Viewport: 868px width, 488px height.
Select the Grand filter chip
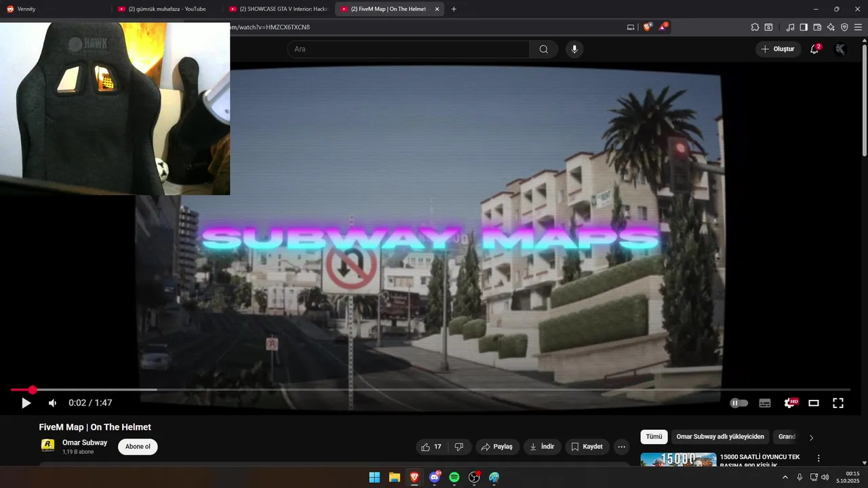coord(787,437)
